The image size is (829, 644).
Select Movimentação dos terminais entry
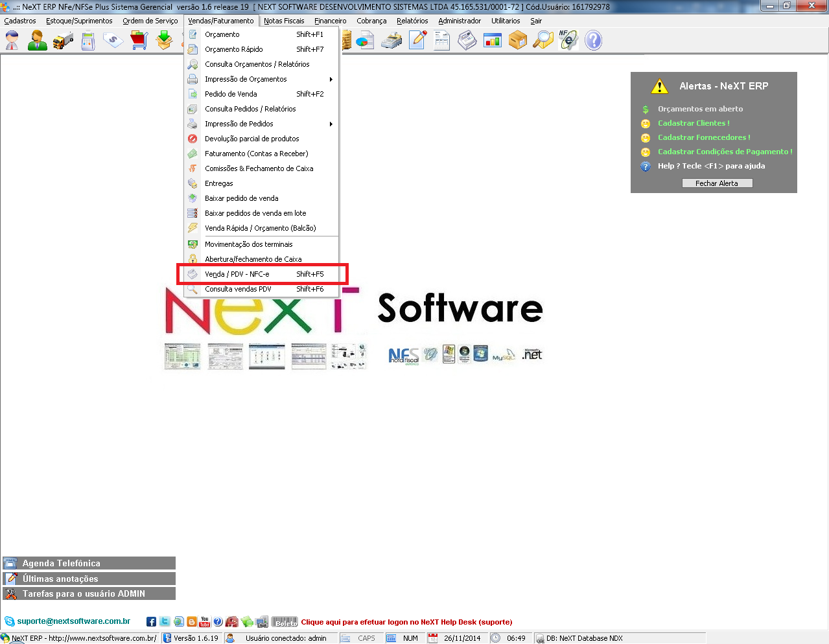[262, 244]
